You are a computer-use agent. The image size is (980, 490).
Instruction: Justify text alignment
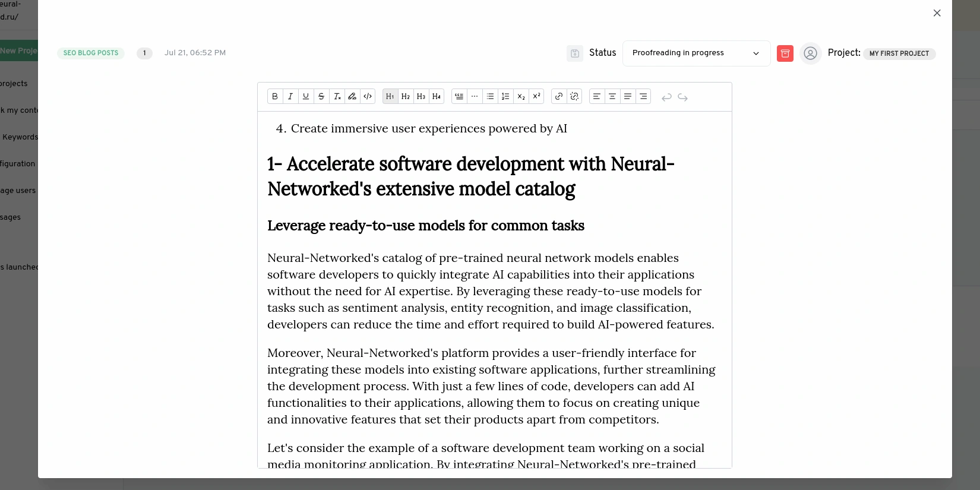coord(628,96)
